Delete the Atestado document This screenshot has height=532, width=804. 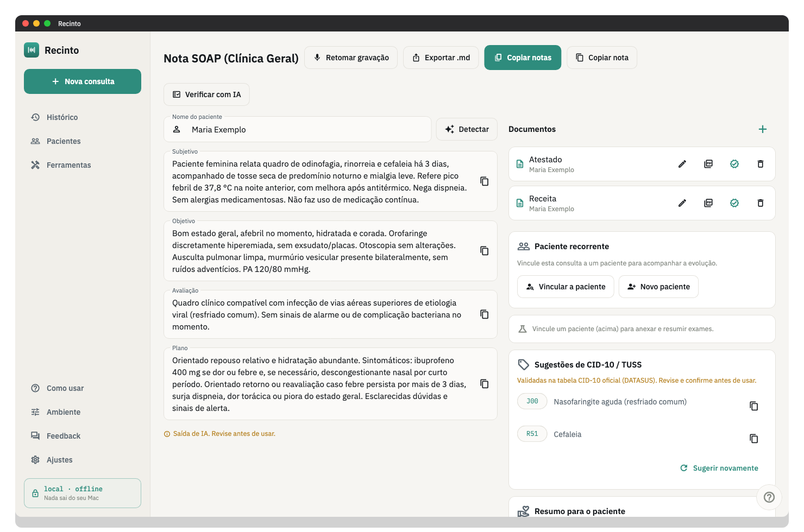[x=761, y=164]
